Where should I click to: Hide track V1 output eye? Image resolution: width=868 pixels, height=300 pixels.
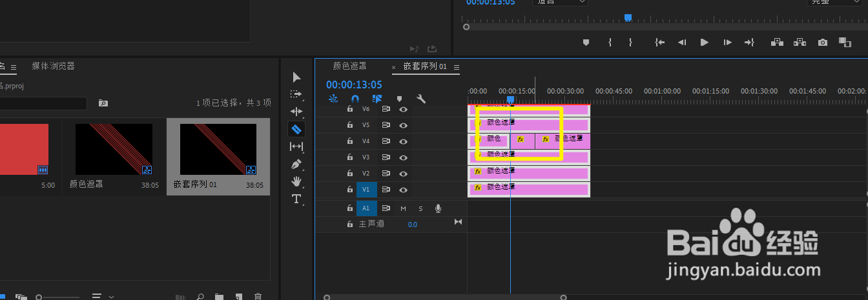pos(404,190)
